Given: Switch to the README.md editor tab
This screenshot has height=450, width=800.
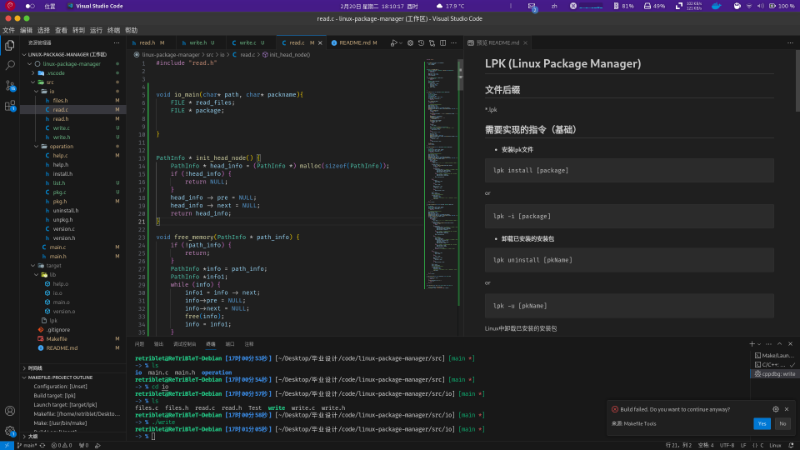Looking at the screenshot, I should click(x=355, y=43).
